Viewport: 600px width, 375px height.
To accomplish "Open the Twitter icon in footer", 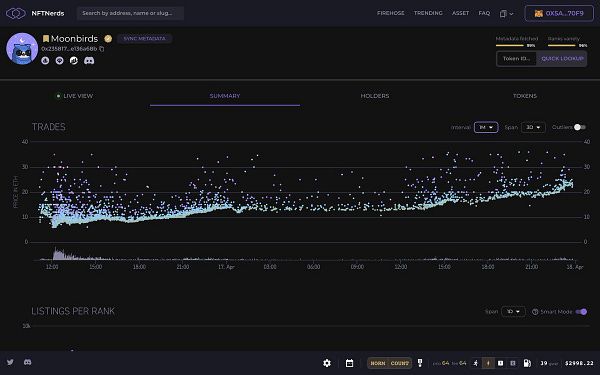I will click(10, 362).
